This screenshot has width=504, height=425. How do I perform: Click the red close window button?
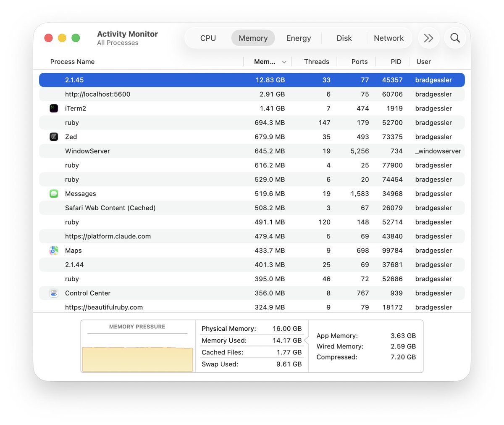click(x=48, y=38)
